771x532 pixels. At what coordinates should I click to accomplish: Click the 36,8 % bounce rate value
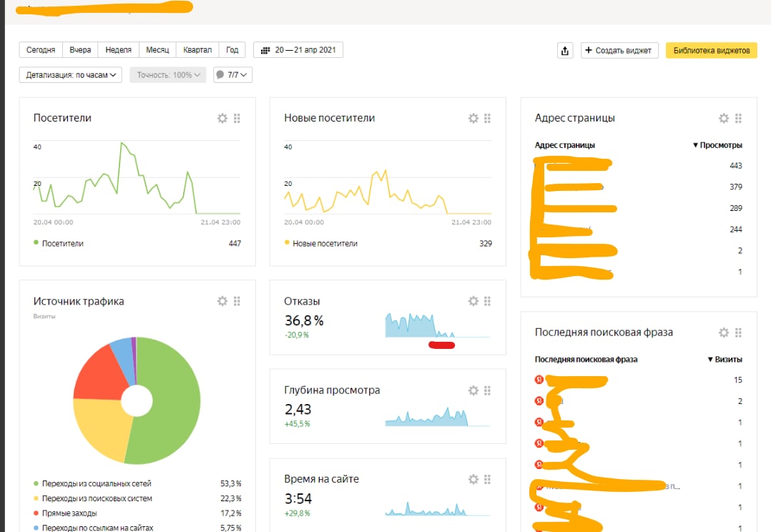click(x=304, y=320)
